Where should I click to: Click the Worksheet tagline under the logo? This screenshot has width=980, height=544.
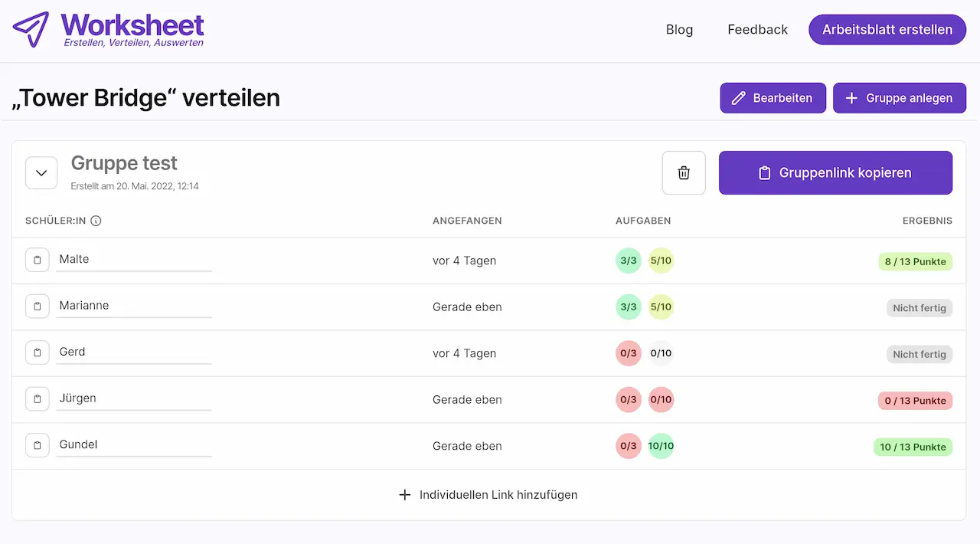(x=133, y=43)
